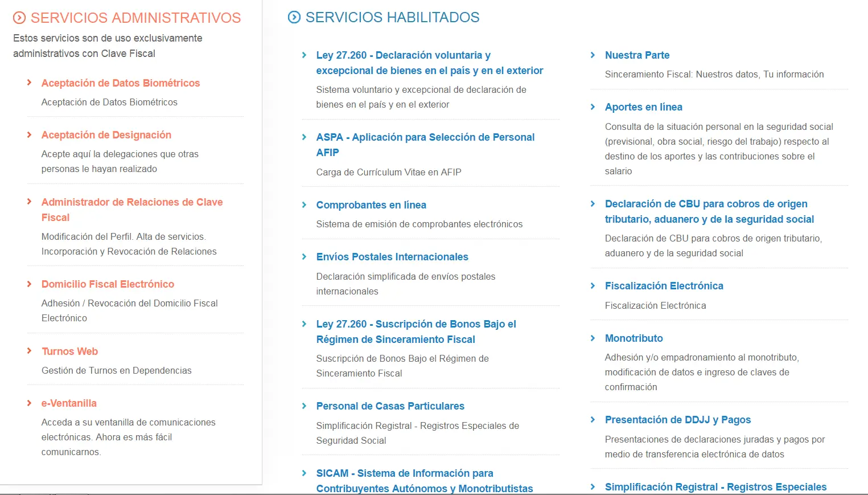Image resolution: width=868 pixels, height=495 pixels.
Task: Click text 'Sistema de emisión de comprobantes electrónicos'
Action: coord(419,224)
